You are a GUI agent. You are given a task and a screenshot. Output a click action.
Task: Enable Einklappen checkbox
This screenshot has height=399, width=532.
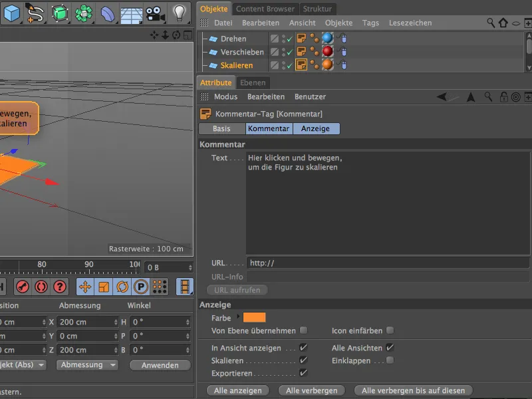point(390,360)
